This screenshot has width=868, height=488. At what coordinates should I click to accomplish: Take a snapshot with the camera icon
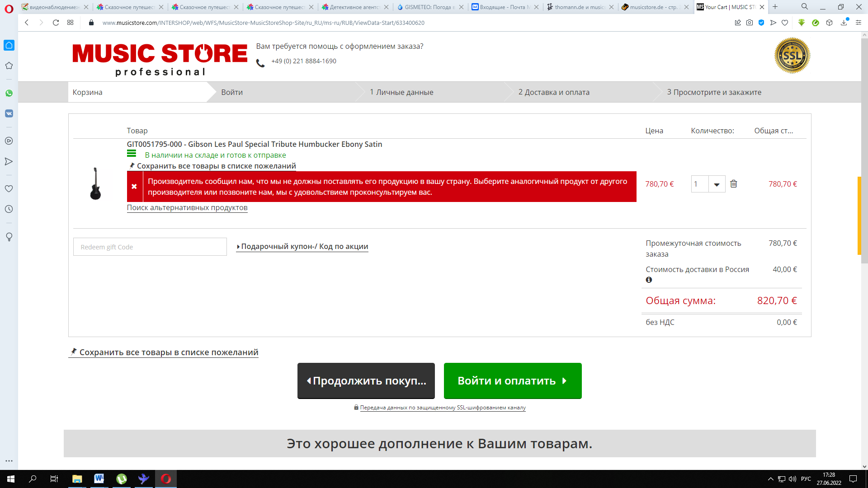click(750, 23)
